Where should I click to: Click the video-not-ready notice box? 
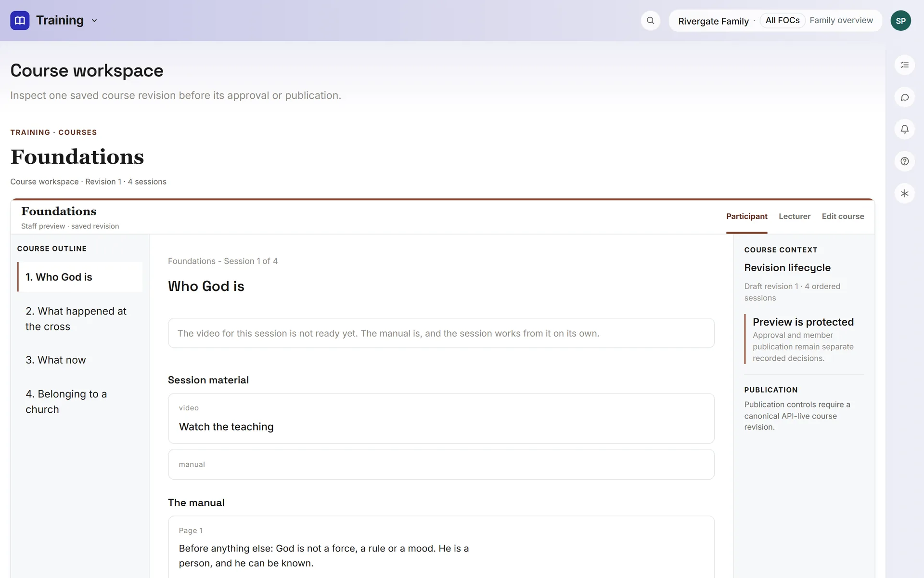(x=441, y=333)
